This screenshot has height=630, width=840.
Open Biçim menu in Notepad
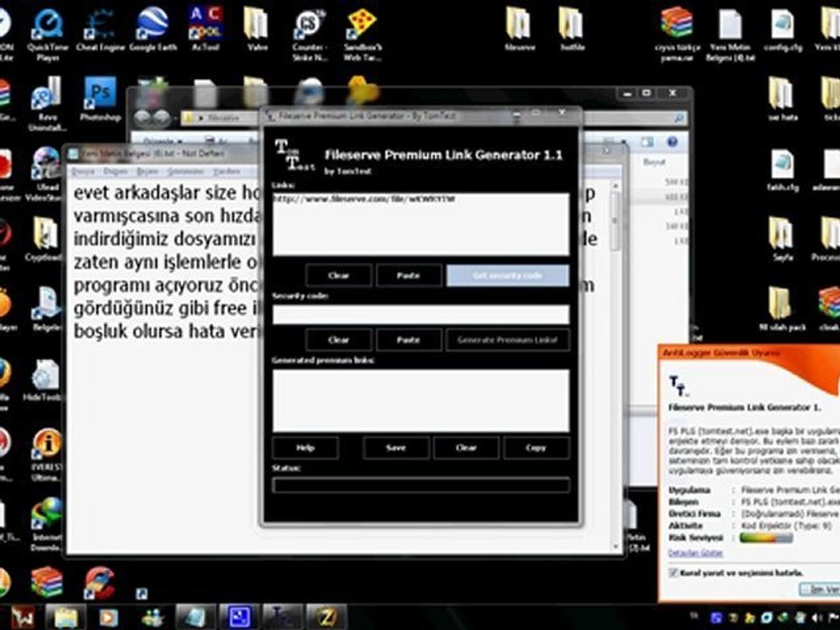[x=147, y=171]
